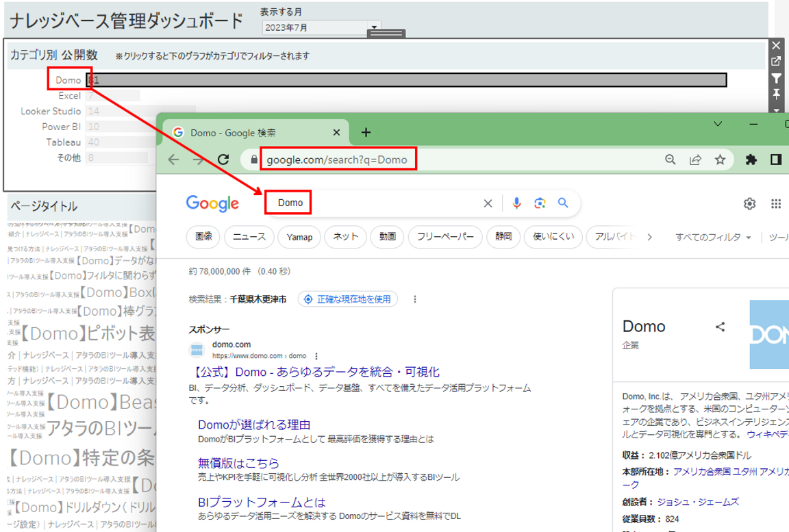Click the Chrome address bar URL
The width and height of the screenshot is (789, 532).
(x=337, y=160)
